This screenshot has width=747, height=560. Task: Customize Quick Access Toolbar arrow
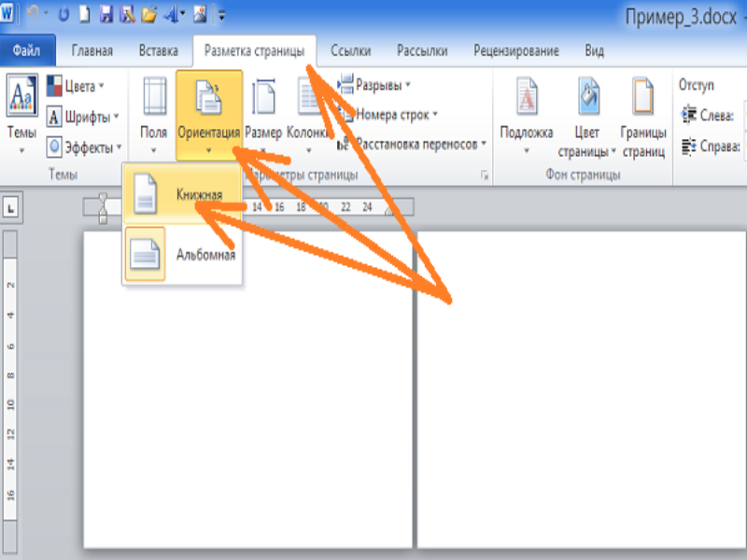(x=222, y=15)
